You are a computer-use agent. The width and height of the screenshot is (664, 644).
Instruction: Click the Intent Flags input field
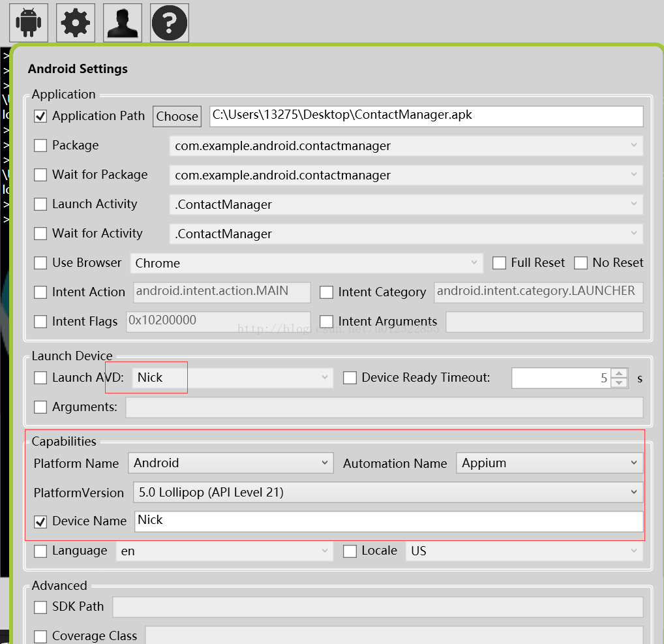pyautogui.click(x=218, y=322)
